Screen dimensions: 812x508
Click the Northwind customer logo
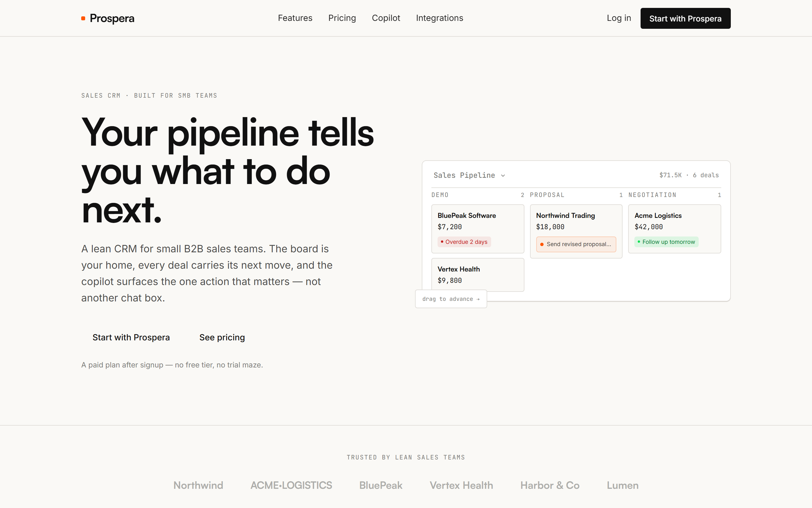198,485
